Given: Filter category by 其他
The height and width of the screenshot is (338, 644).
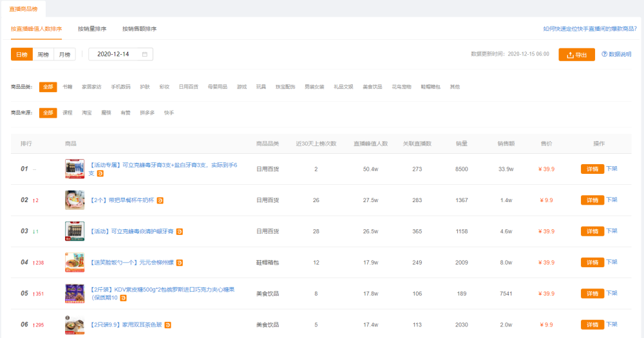Looking at the screenshot, I should tap(455, 87).
